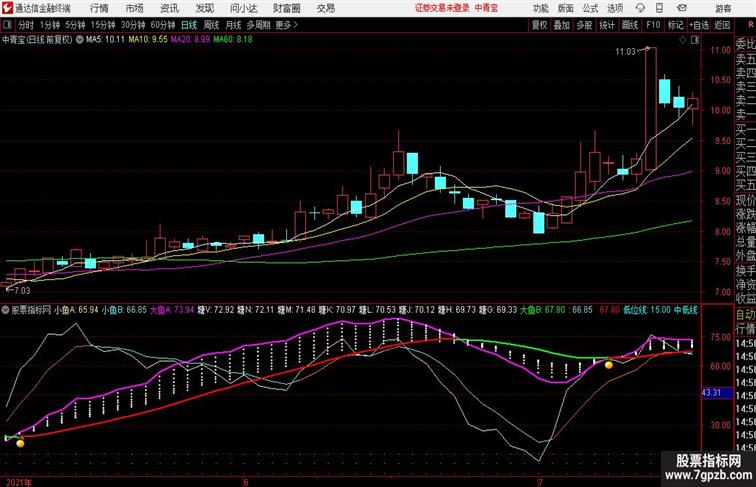
Task: Click the 2021年 date axis label
Action: (19, 482)
